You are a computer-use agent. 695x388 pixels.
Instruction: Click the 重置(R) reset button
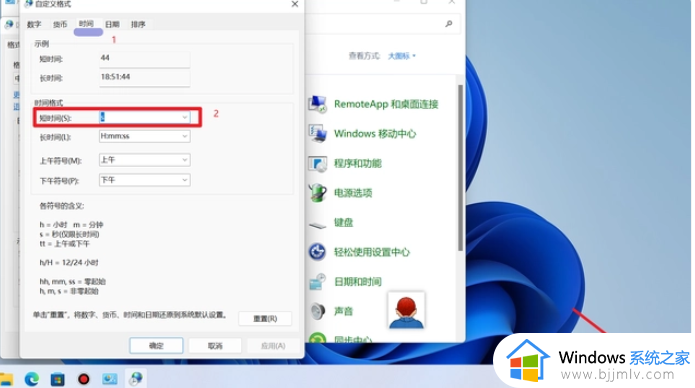(x=265, y=318)
